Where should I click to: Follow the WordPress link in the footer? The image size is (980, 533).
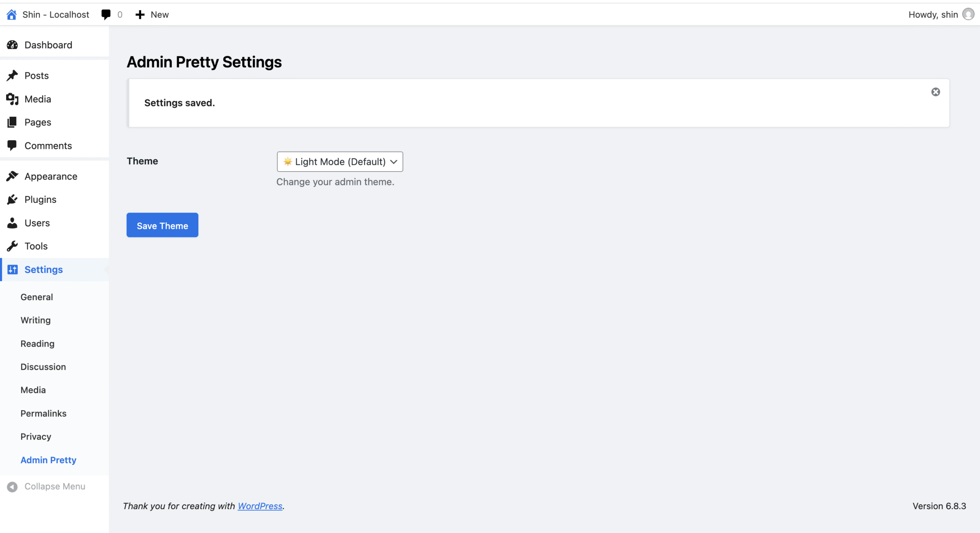point(260,506)
